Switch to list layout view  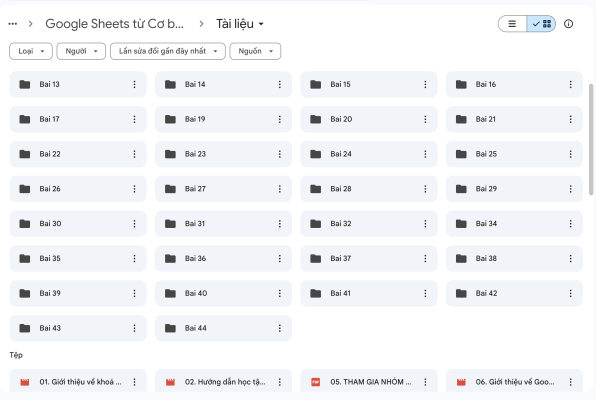(512, 24)
